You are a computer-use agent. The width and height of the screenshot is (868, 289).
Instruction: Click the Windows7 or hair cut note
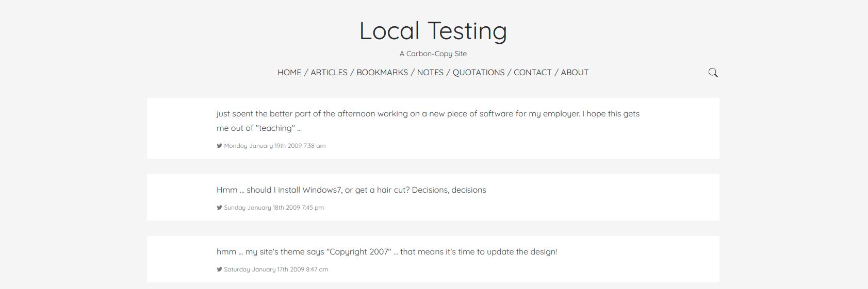coord(351,190)
